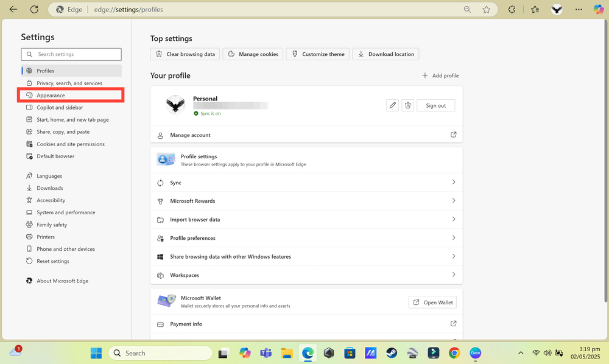Open Copilot and sidebar settings
Image resolution: width=609 pixels, height=364 pixels.
[x=71, y=108]
